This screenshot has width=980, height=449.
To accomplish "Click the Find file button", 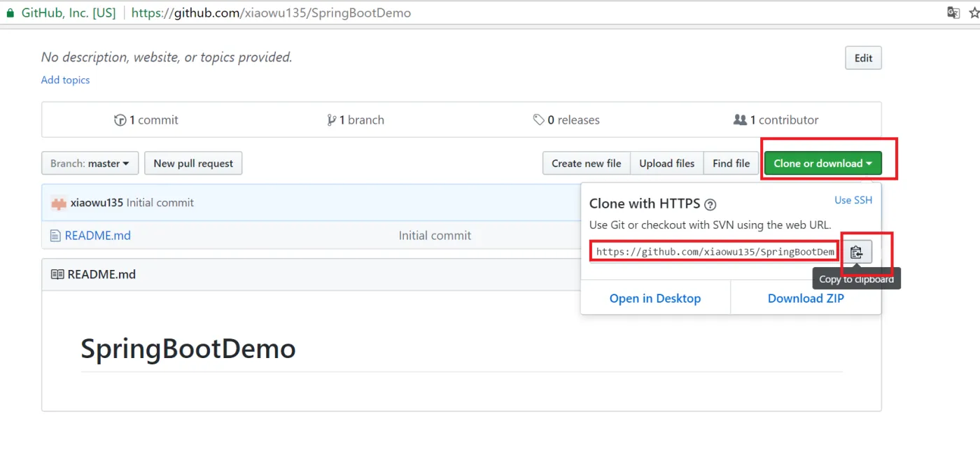I will [731, 164].
